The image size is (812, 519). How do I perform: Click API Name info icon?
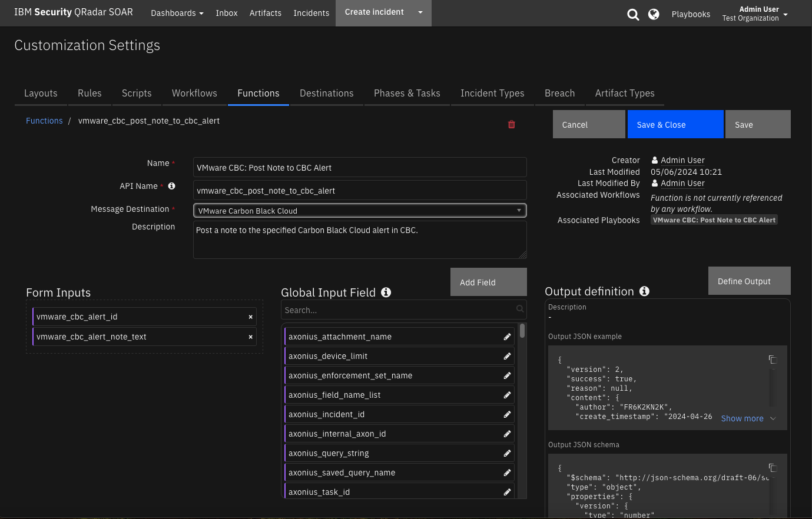tap(171, 186)
